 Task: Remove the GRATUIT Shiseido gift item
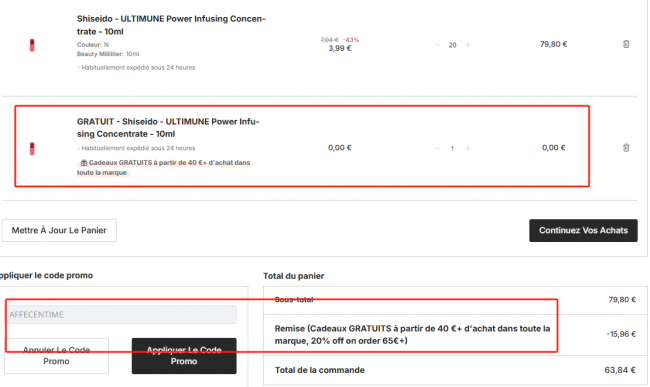[x=626, y=148]
